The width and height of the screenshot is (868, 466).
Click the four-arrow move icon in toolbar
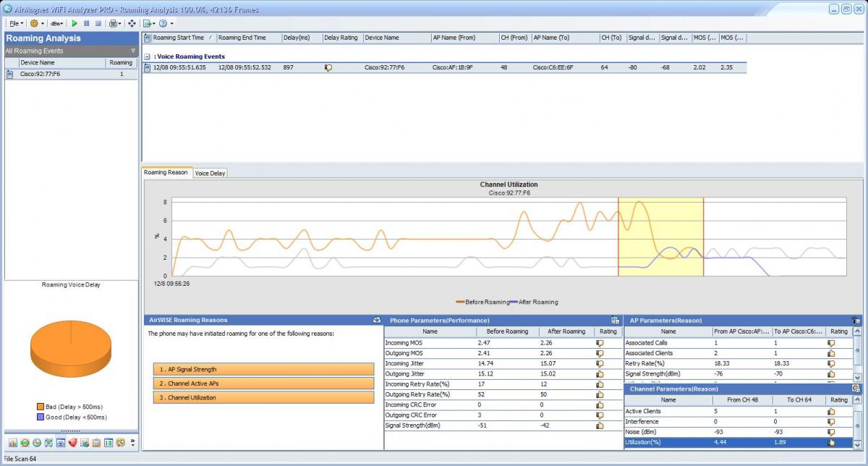(x=132, y=23)
